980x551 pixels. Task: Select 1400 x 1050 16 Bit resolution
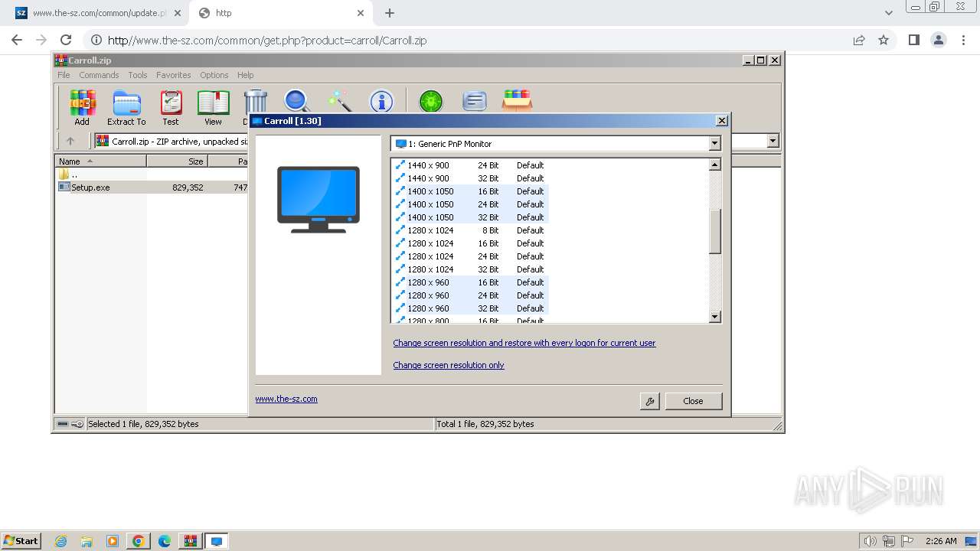(470, 191)
